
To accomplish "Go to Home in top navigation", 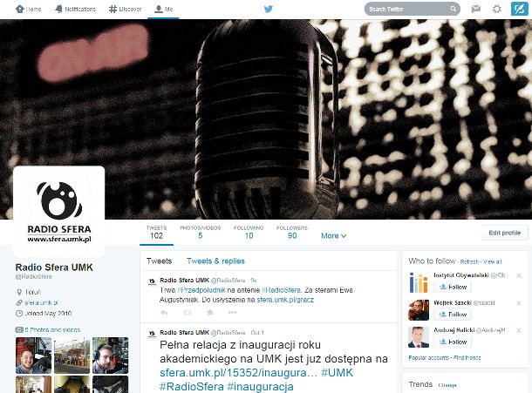I will coord(29,10).
